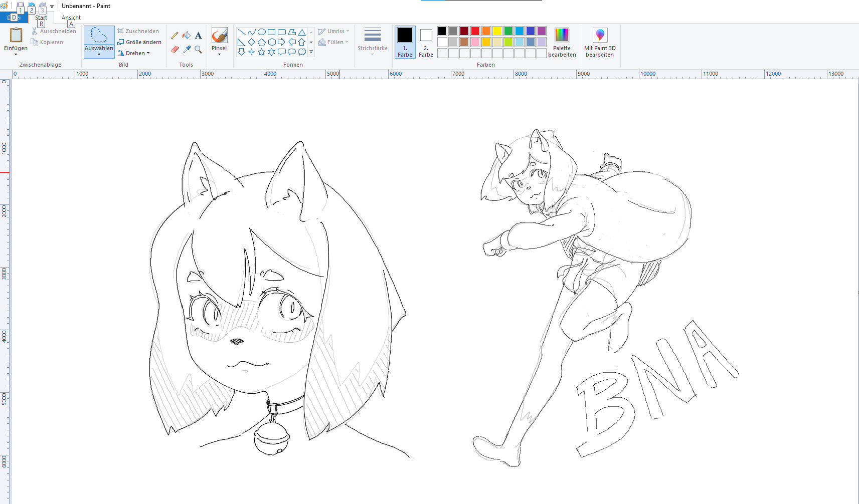Pick the Down arrow shape
859x504 pixels.
click(x=241, y=52)
